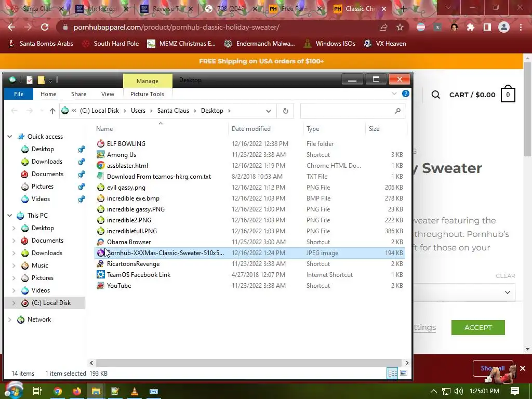Close the Show all popup with X
Screen dimensions: 532x399
click(x=523, y=368)
